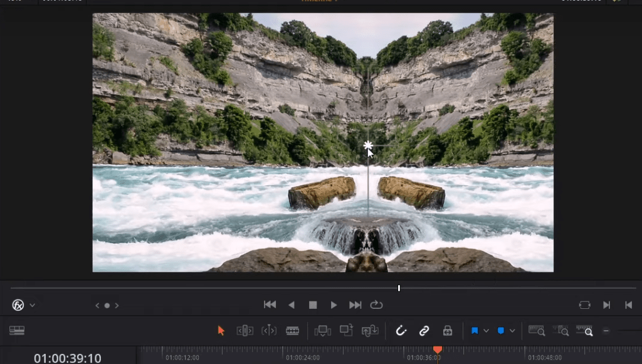Click the timeline zoom slider track
Image resolution: width=642 pixels, height=364 pixels.
pos(629,331)
